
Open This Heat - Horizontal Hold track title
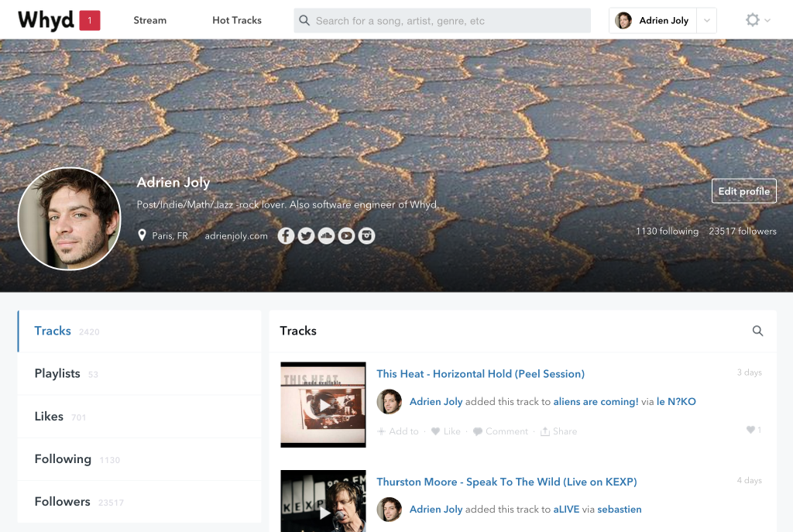(x=480, y=374)
